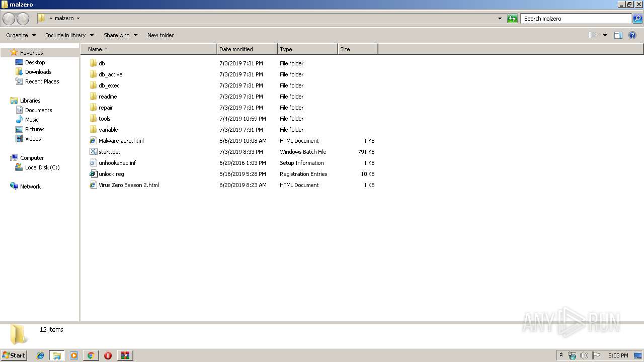Open Include in library dropdown

click(x=69, y=35)
